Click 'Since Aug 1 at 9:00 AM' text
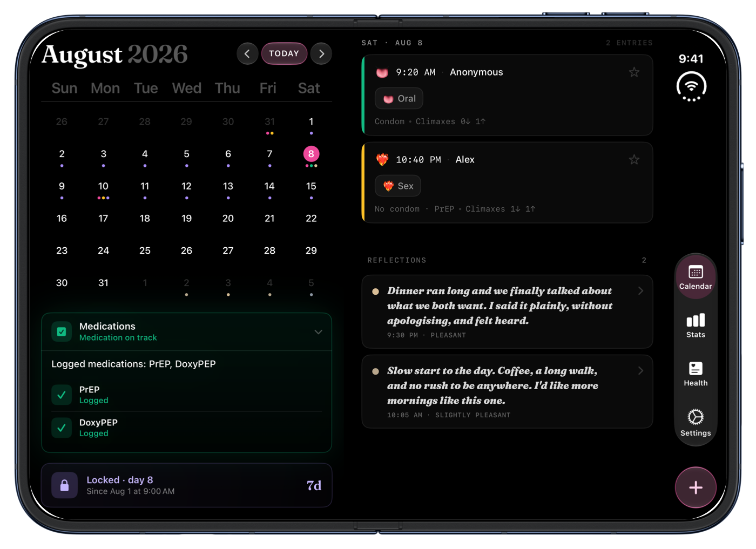Image resolution: width=756 pixels, height=549 pixels. coord(131,492)
